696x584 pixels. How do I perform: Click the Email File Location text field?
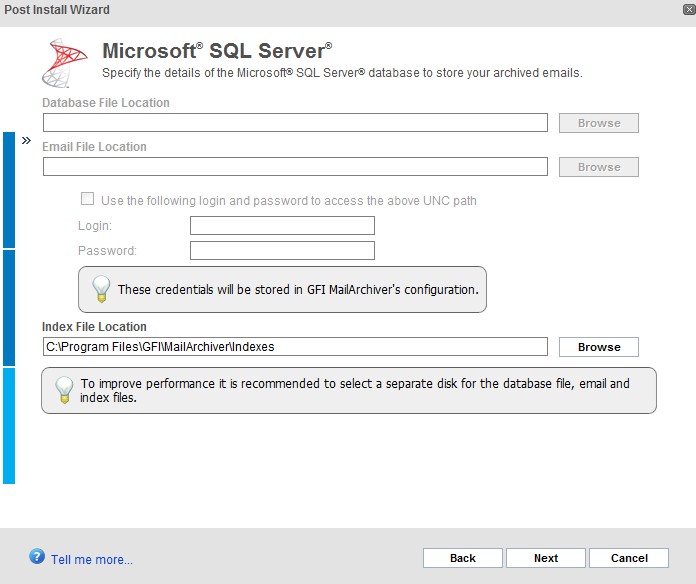[295, 166]
